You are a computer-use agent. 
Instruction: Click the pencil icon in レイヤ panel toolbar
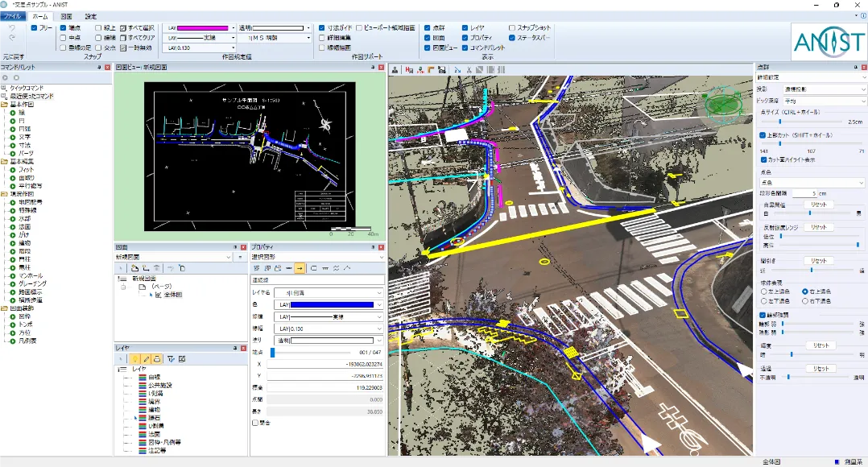pyautogui.click(x=147, y=359)
